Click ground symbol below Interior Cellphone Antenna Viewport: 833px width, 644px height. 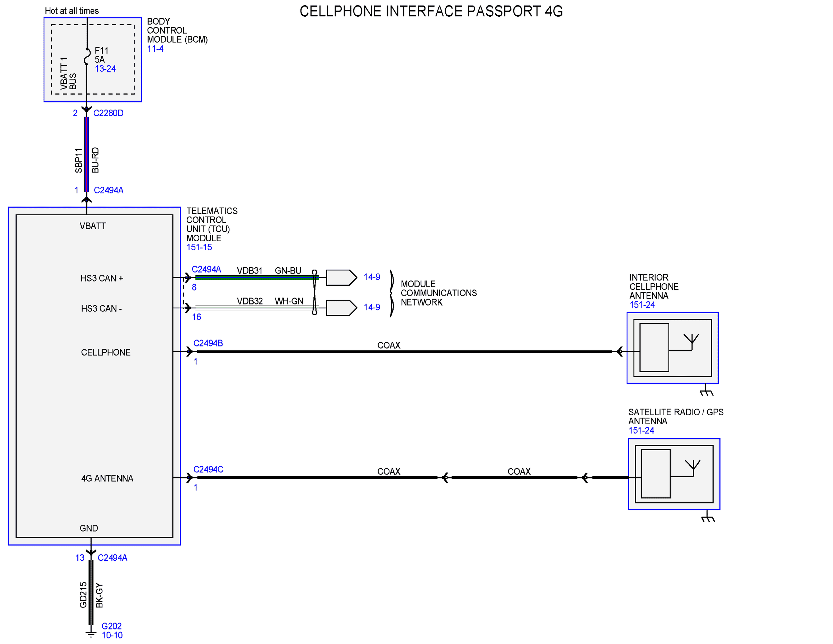[x=706, y=390]
